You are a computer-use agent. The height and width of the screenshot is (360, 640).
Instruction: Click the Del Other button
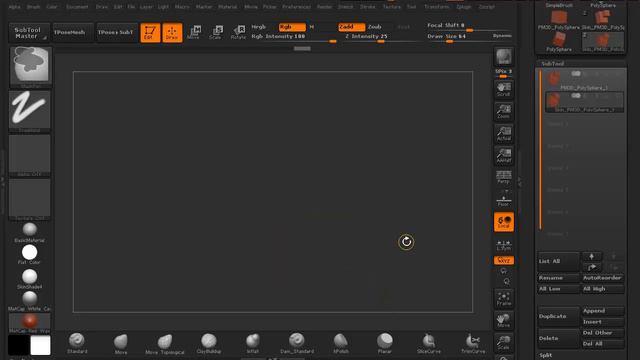coord(602,333)
